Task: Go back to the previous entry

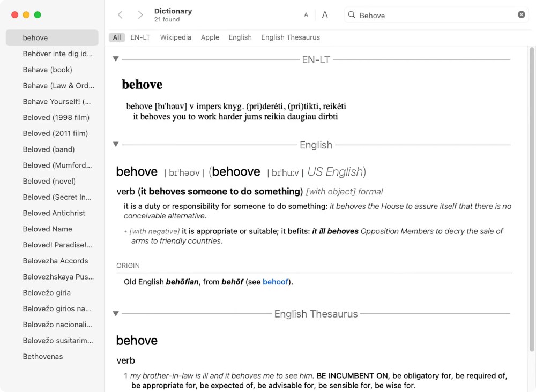Action: [x=120, y=14]
